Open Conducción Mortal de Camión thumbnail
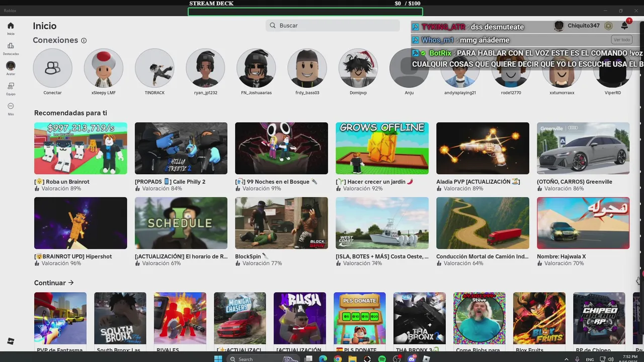This screenshot has width=644, height=362. tap(482, 223)
